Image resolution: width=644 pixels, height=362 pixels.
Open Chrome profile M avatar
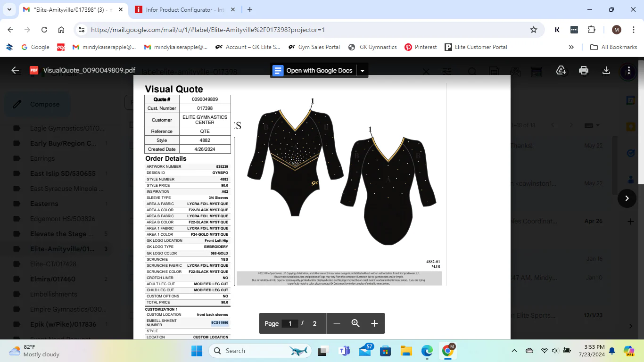tap(617, 30)
